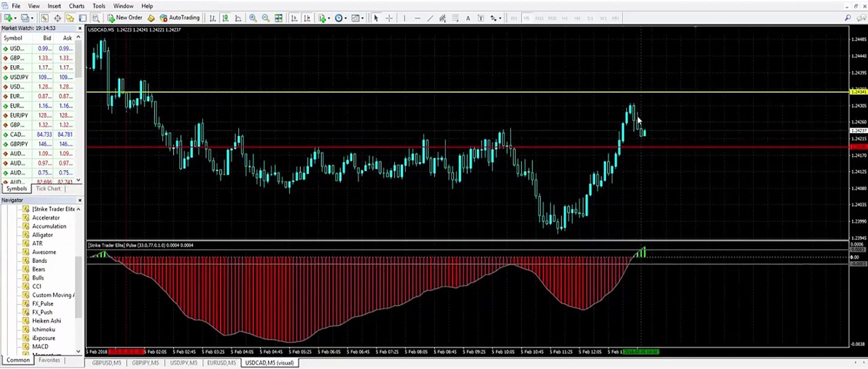This screenshot has width=868, height=369.
Task: Select the text label 'T' tool
Action: [481, 18]
